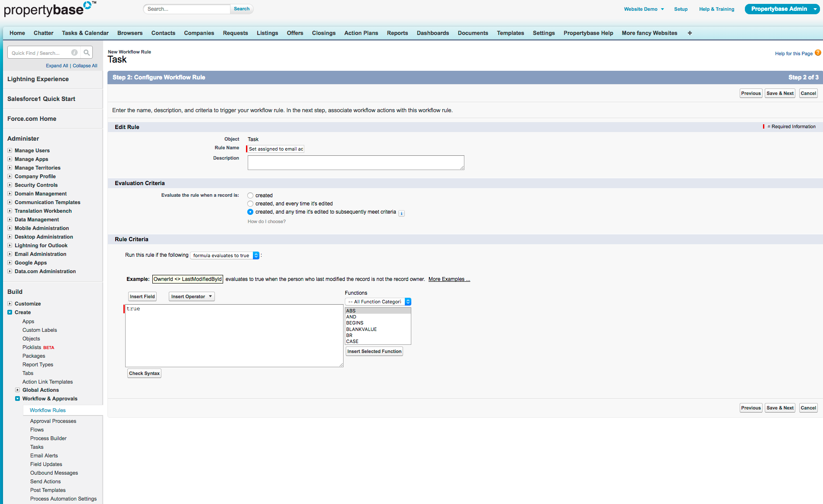823x504 pixels.
Task: Select the 'created' radio option
Action: tap(250, 195)
